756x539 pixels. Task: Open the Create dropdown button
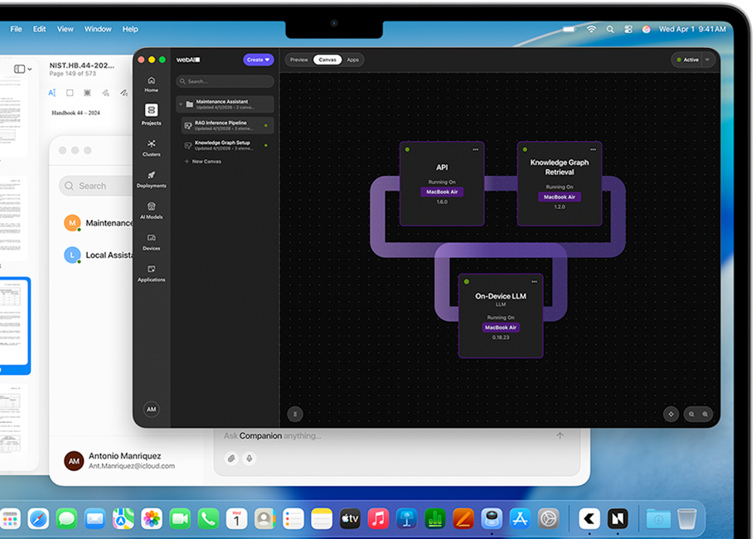[x=258, y=60]
